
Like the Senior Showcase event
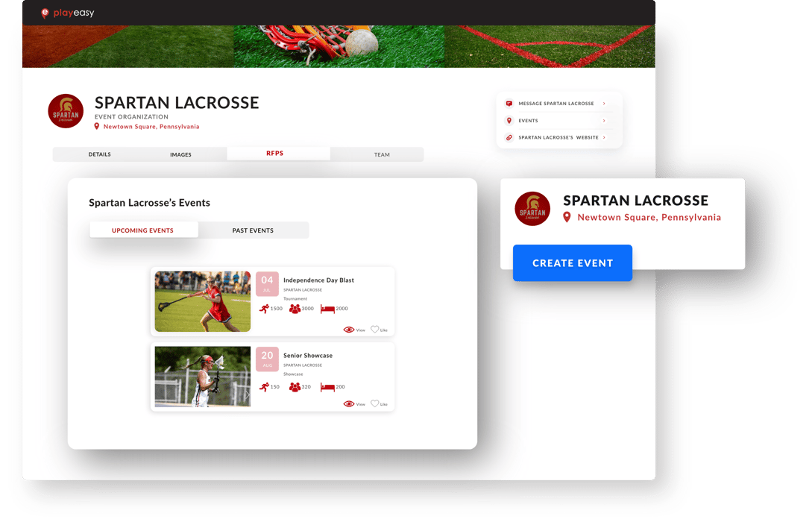click(x=375, y=404)
